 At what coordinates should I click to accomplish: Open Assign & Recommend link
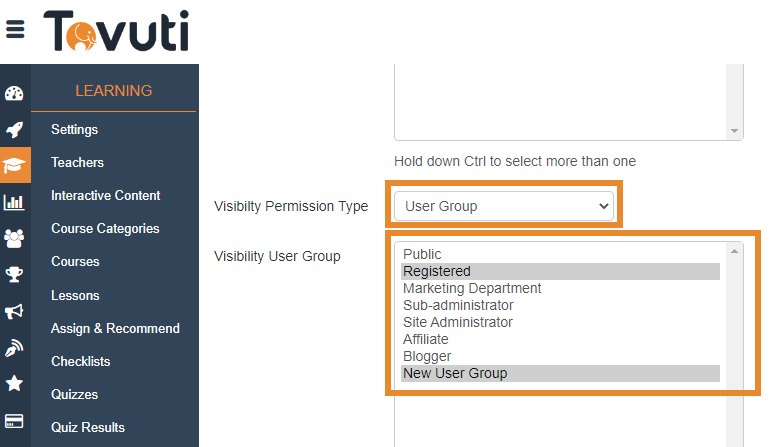click(115, 328)
